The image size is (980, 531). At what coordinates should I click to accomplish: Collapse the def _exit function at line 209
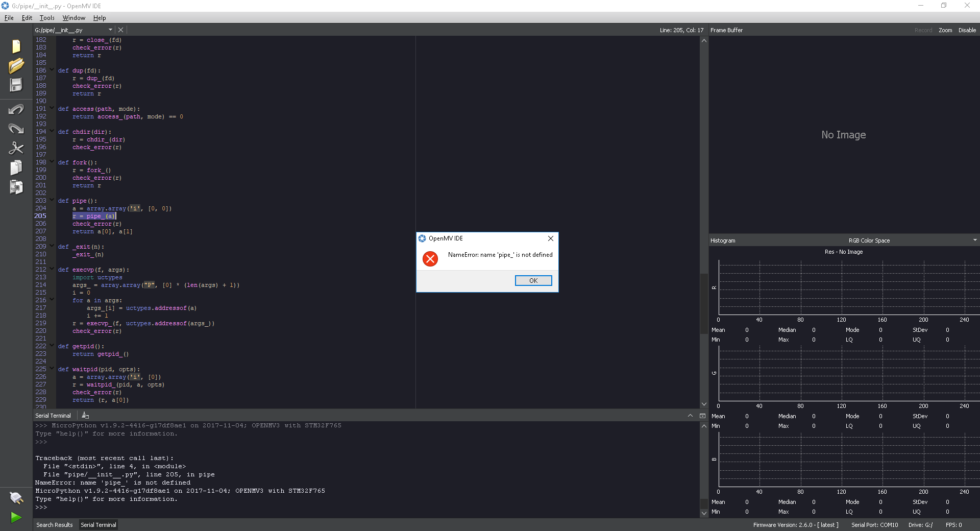pos(52,246)
